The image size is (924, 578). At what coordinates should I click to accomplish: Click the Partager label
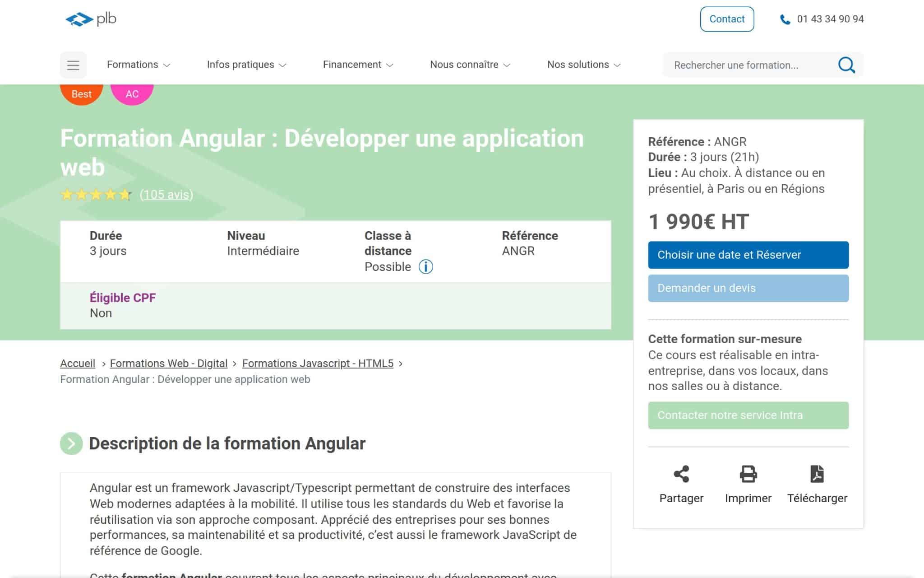click(681, 498)
